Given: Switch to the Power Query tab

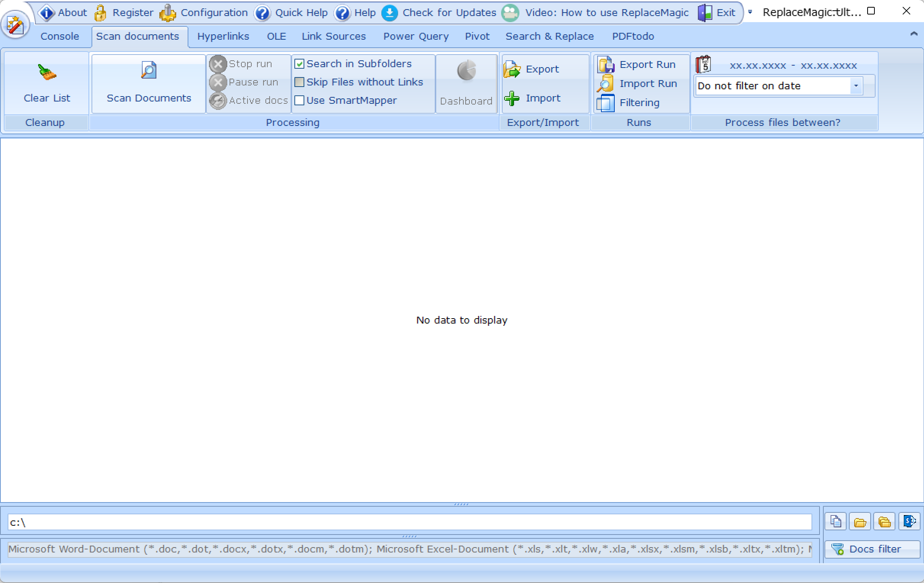Looking at the screenshot, I should pyautogui.click(x=416, y=37).
